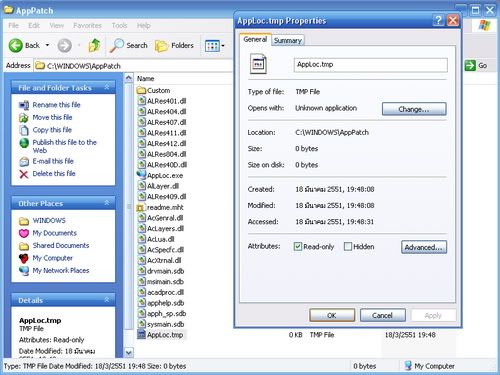500x375 pixels.
Task: Select msimain.sdb file icon
Action: pyautogui.click(x=142, y=282)
